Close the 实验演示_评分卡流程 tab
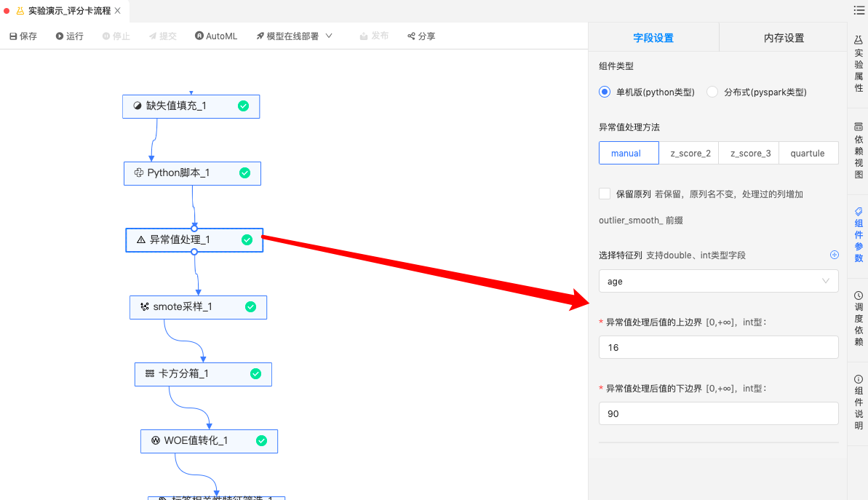Screen dimensions: 868x500 (x=117, y=10)
